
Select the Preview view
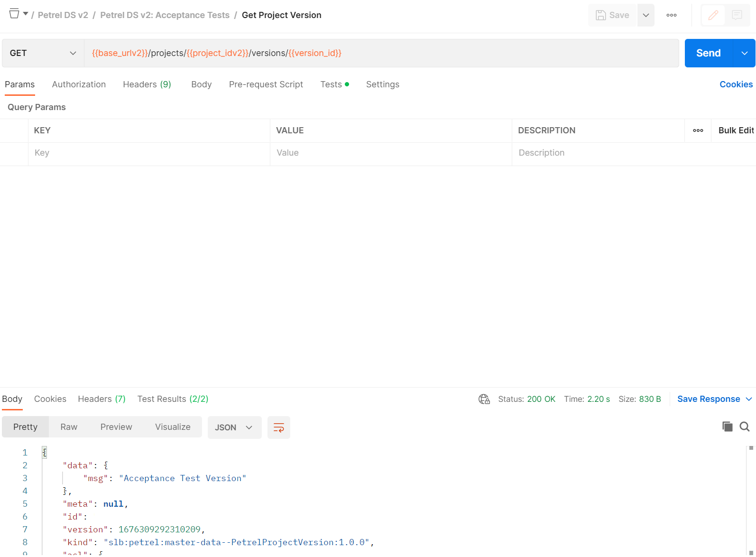pos(116,427)
